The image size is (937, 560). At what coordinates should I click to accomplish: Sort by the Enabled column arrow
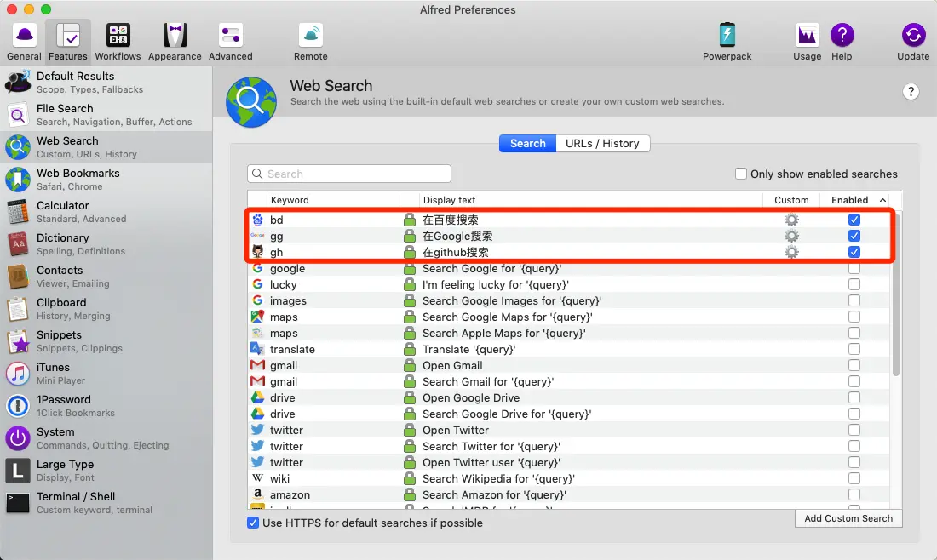pyautogui.click(x=882, y=200)
